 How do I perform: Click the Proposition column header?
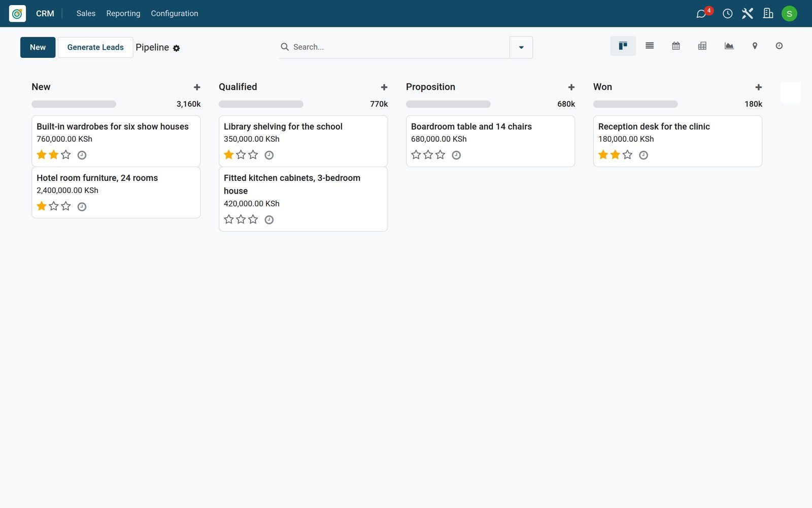pos(430,87)
